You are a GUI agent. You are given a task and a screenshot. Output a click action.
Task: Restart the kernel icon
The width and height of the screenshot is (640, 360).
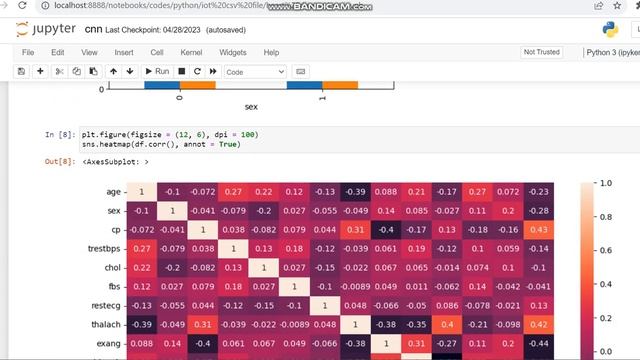pyautogui.click(x=197, y=71)
